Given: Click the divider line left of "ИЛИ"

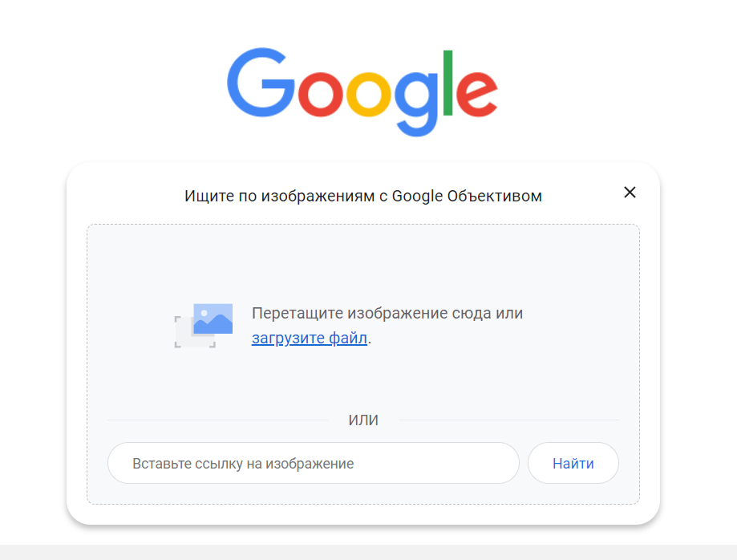Looking at the screenshot, I should pyautogui.click(x=217, y=420).
